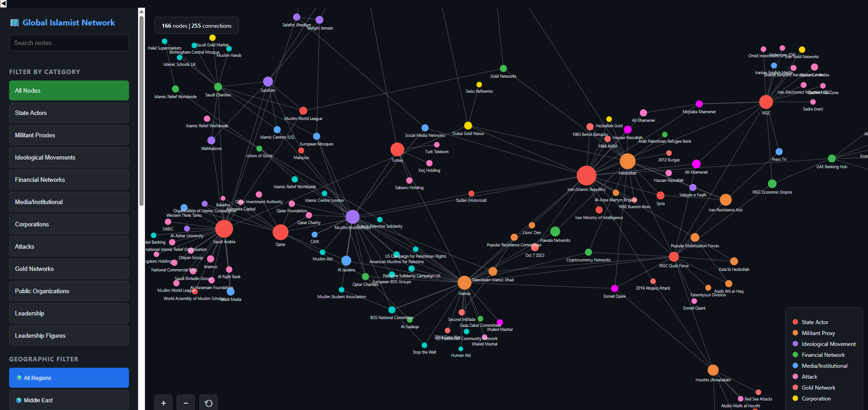This screenshot has height=410, width=868.
Task: Select the IRGC node
Action: click(766, 102)
